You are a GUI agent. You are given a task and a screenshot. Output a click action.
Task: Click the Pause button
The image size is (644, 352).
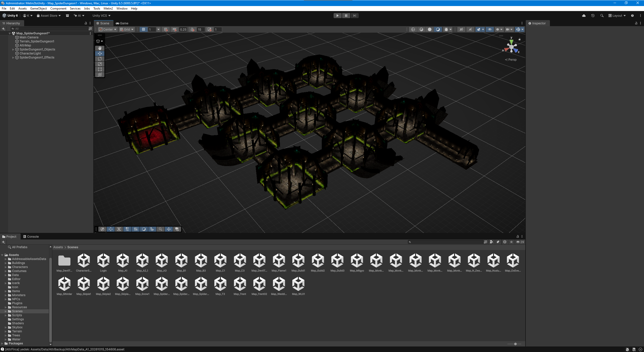tap(346, 16)
